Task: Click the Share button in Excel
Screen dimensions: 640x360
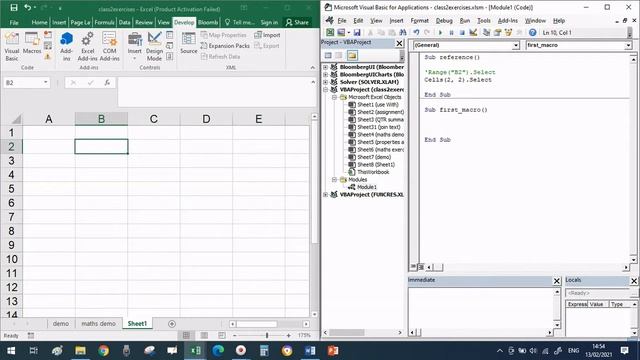Action: pos(297,22)
